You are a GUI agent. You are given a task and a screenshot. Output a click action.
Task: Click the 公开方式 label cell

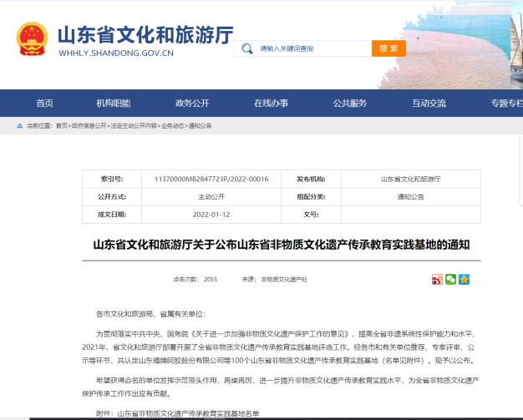tap(112, 197)
